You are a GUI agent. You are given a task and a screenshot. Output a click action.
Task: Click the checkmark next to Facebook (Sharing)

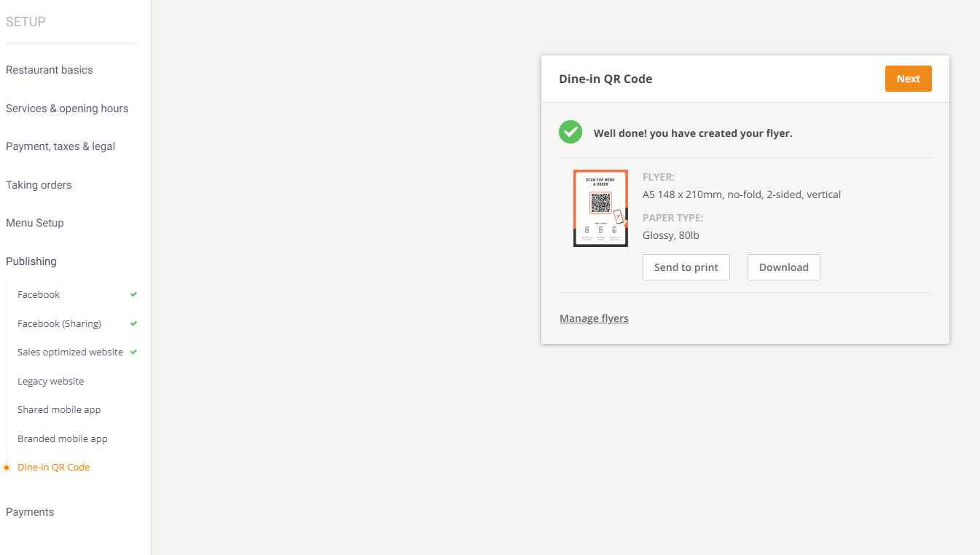(x=133, y=323)
